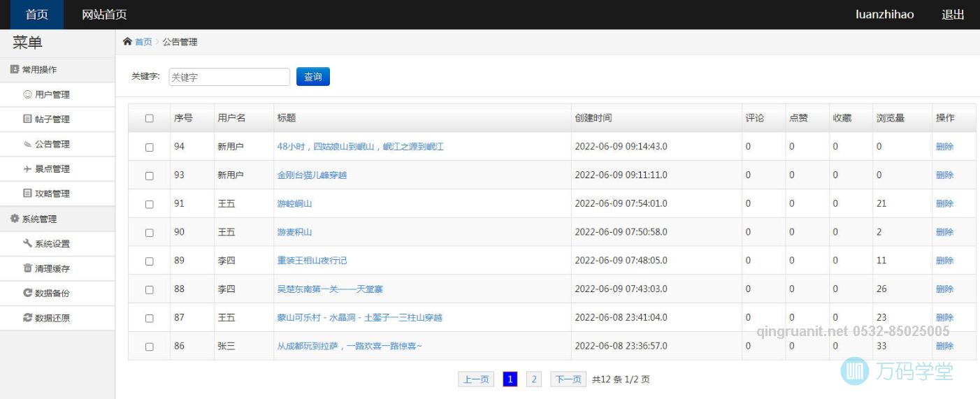The width and height of the screenshot is (980, 399).
Task: Click the 查询 search button
Action: 313,76
